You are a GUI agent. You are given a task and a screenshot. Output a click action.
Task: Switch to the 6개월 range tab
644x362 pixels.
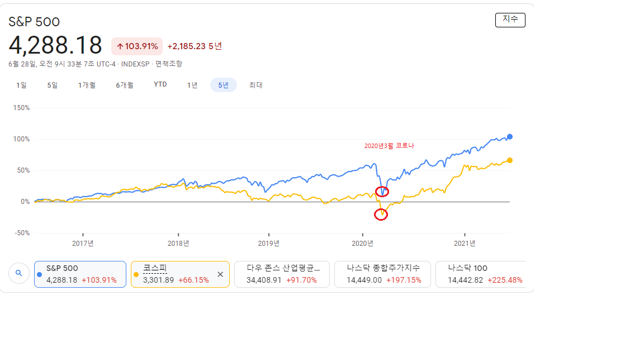tap(125, 85)
